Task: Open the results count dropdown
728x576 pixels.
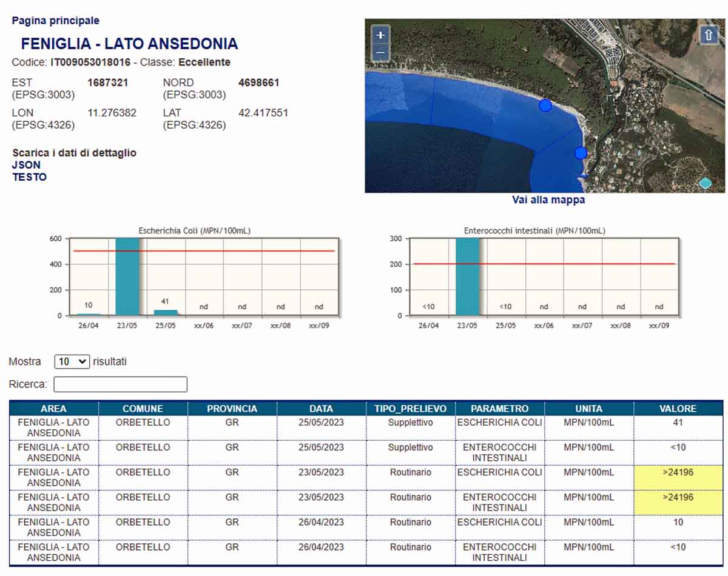Action: [x=72, y=362]
